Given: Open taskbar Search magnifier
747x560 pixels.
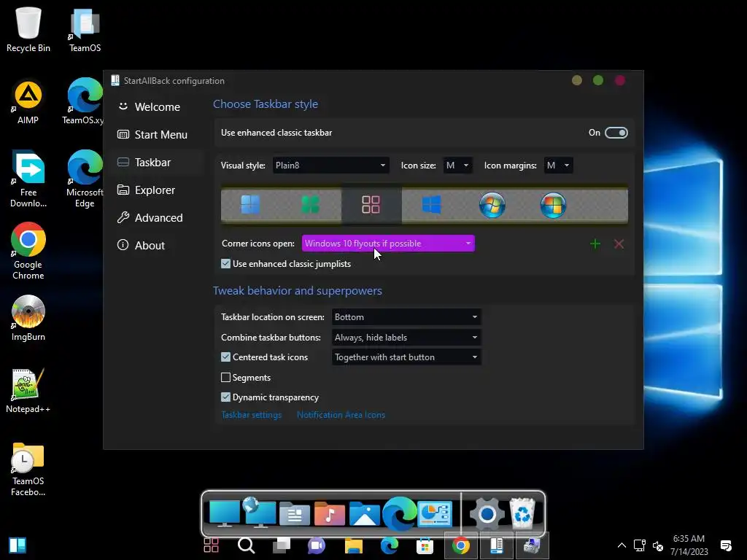Looking at the screenshot, I should pos(247,545).
